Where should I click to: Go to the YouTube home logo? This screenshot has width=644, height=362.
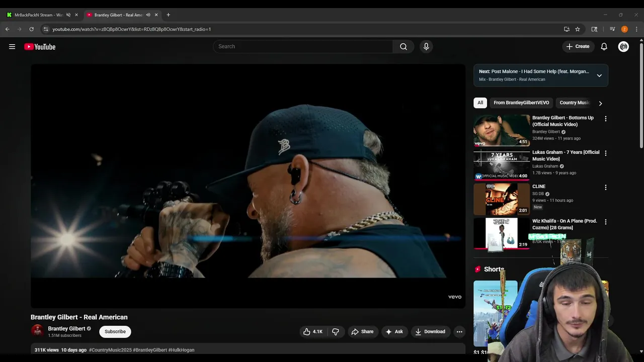click(x=40, y=47)
